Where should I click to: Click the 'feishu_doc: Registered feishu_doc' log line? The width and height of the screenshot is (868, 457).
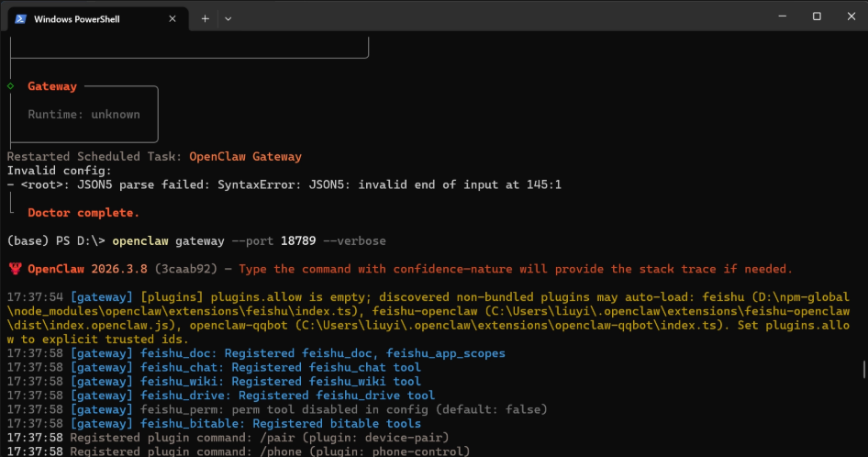[256, 353]
